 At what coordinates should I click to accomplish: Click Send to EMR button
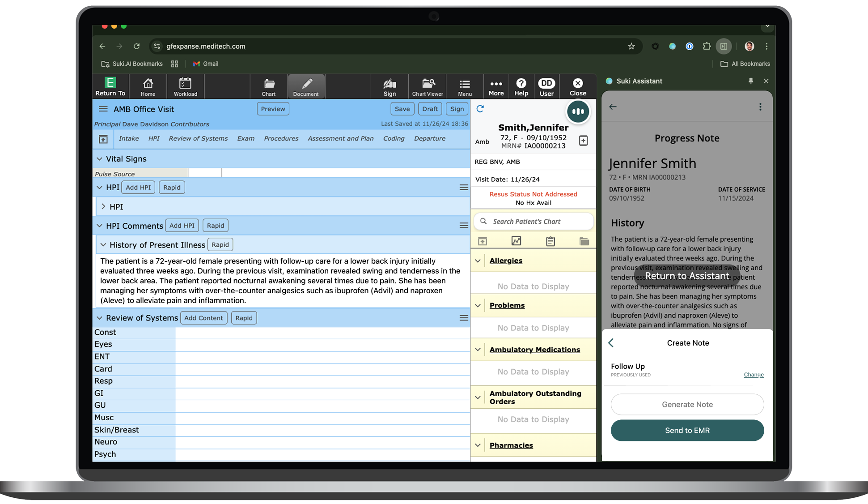pyautogui.click(x=687, y=431)
